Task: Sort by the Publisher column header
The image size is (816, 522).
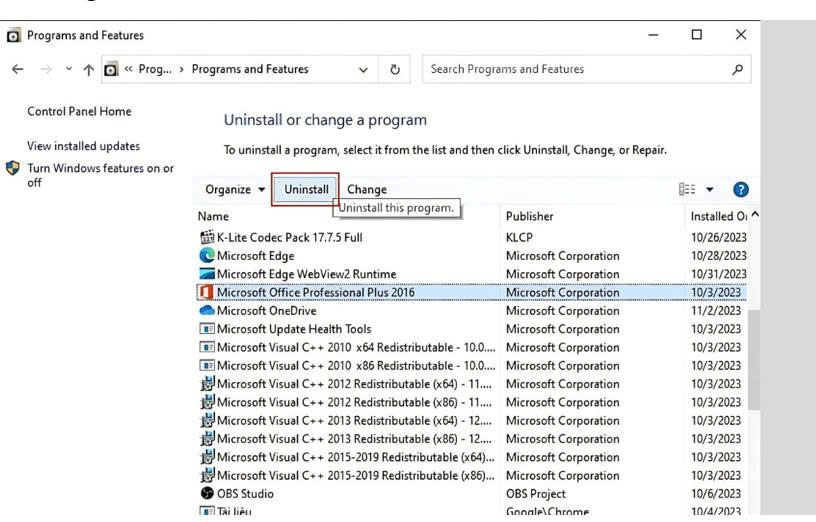Action: 530,217
